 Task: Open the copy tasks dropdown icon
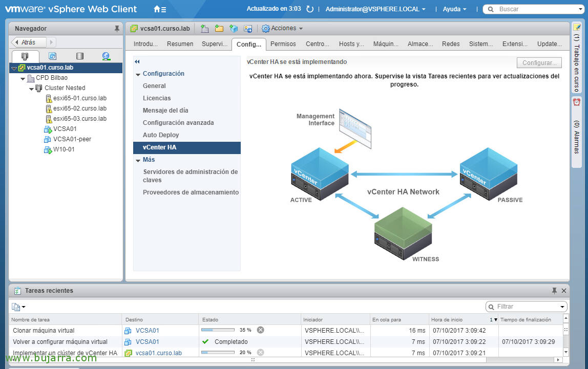18,307
